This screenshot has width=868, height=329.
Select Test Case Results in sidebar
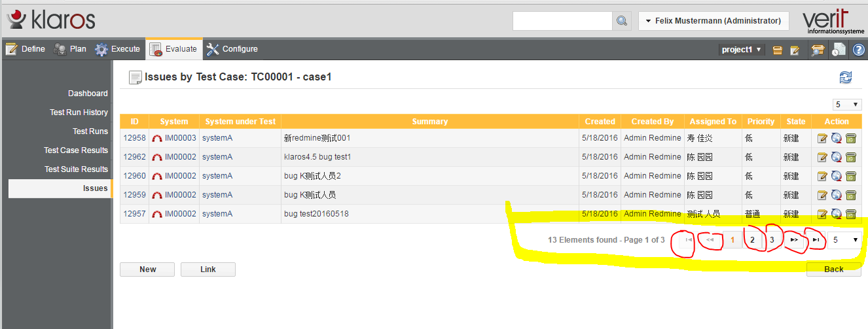click(76, 150)
